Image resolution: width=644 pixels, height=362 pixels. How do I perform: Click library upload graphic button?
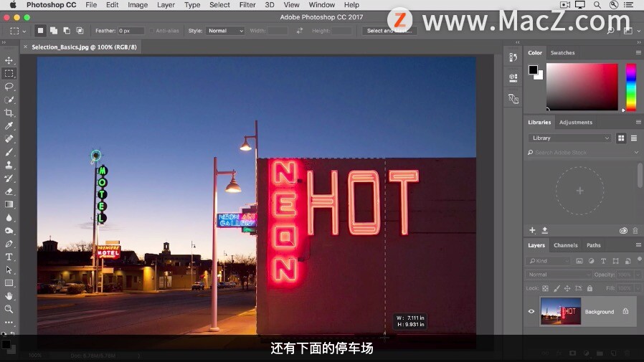coord(545,230)
